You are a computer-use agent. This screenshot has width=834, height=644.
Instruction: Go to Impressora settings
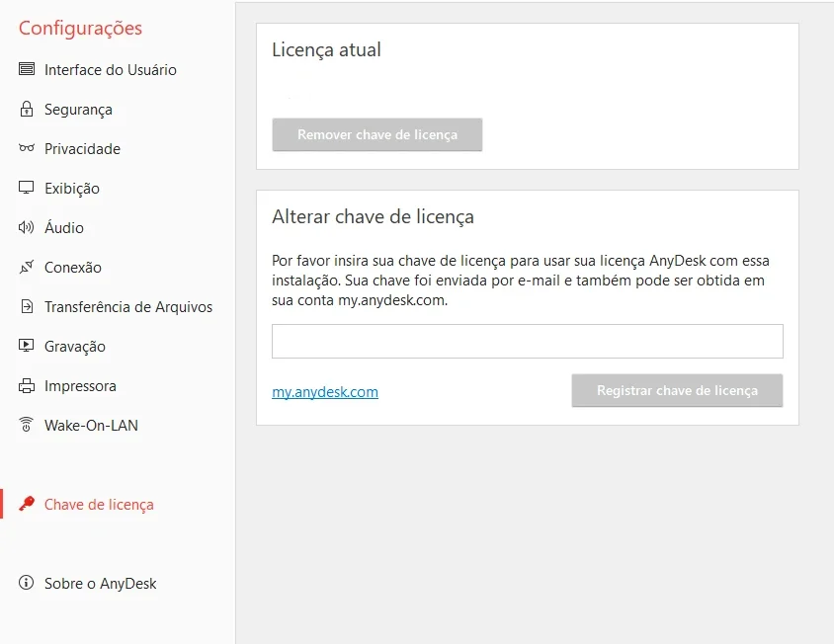tap(80, 386)
